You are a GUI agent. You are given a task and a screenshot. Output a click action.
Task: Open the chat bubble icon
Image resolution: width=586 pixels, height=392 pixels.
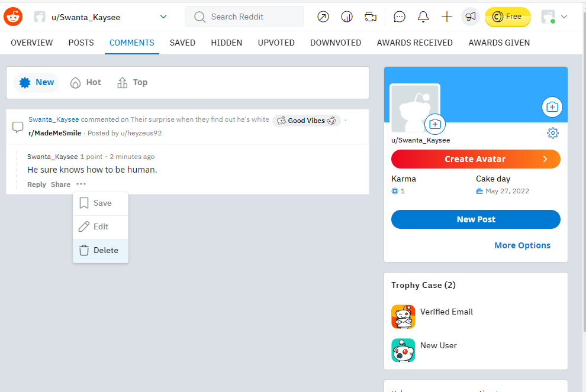pyautogui.click(x=400, y=17)
